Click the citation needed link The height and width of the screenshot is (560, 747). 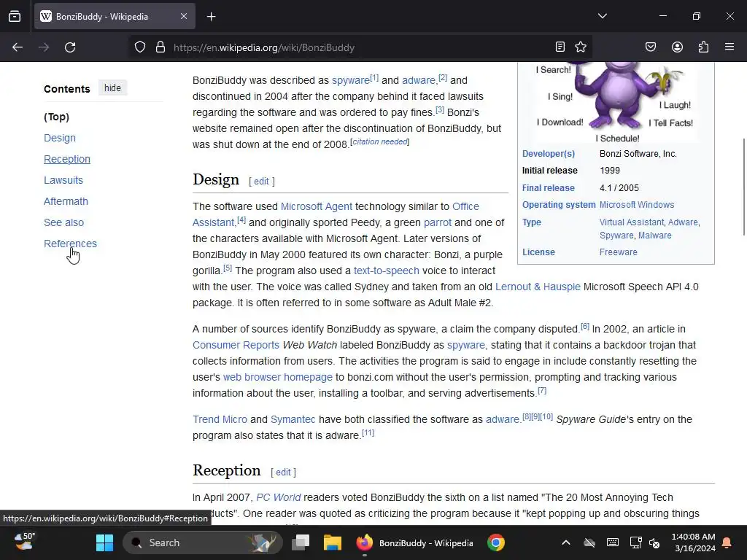379,142
